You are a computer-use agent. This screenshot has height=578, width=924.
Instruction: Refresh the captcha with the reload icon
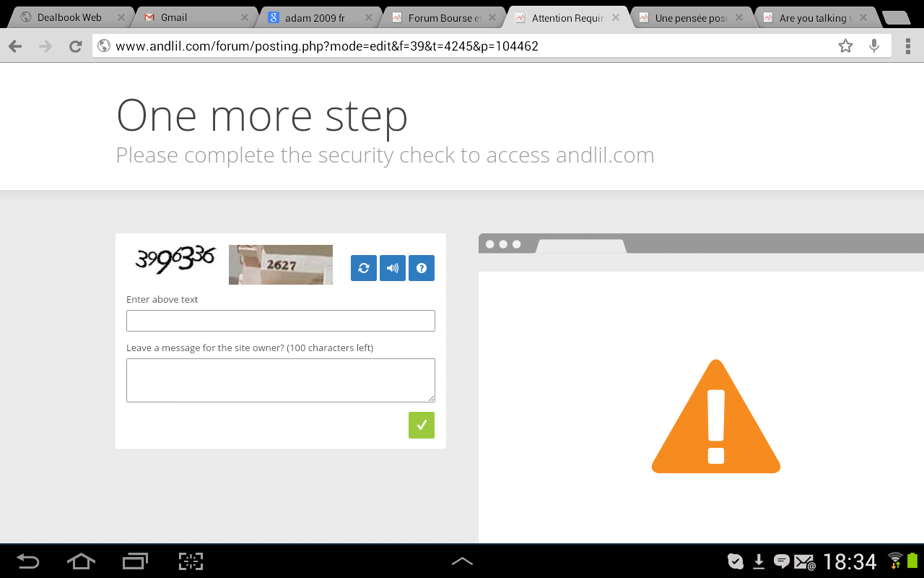[x=364, y=268]
